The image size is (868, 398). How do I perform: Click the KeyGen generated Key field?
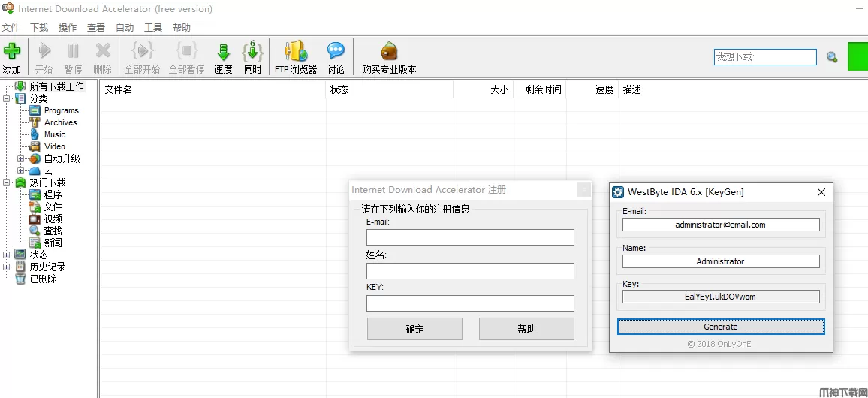tap(721, 297)
